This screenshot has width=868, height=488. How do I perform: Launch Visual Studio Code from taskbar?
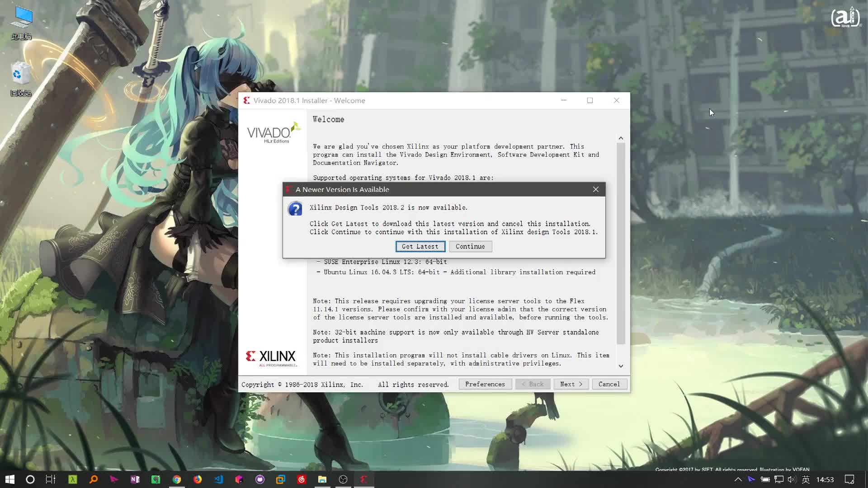[x=218, y=479]
